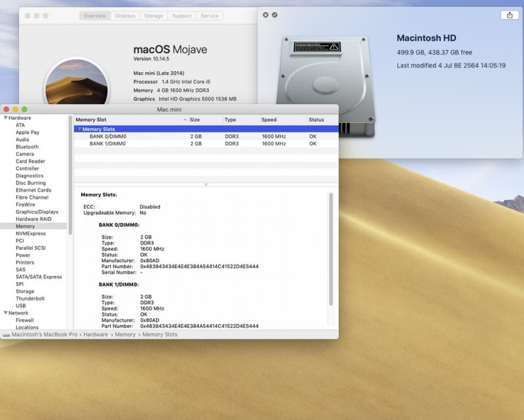The height and width of the screenshot is (420, 524).
Task: Select Fibre Channel in the sidebar
Action: [x=32, y=197]
